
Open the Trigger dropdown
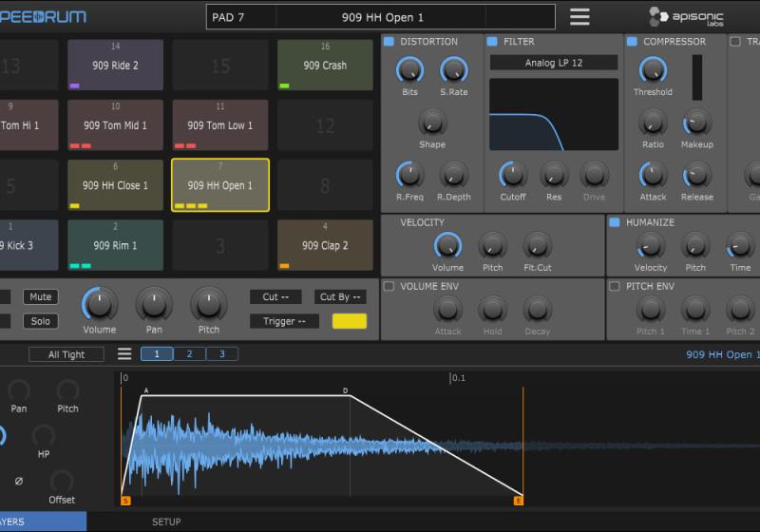tap(285, 321)
